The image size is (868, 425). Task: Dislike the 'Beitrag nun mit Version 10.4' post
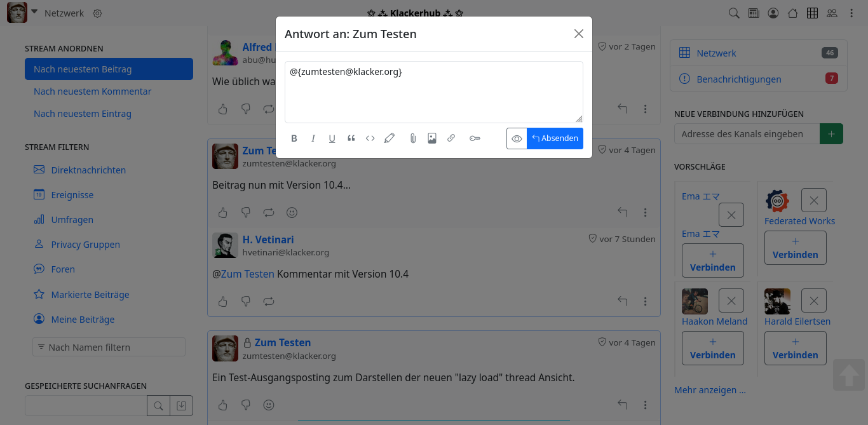point(246,212)
